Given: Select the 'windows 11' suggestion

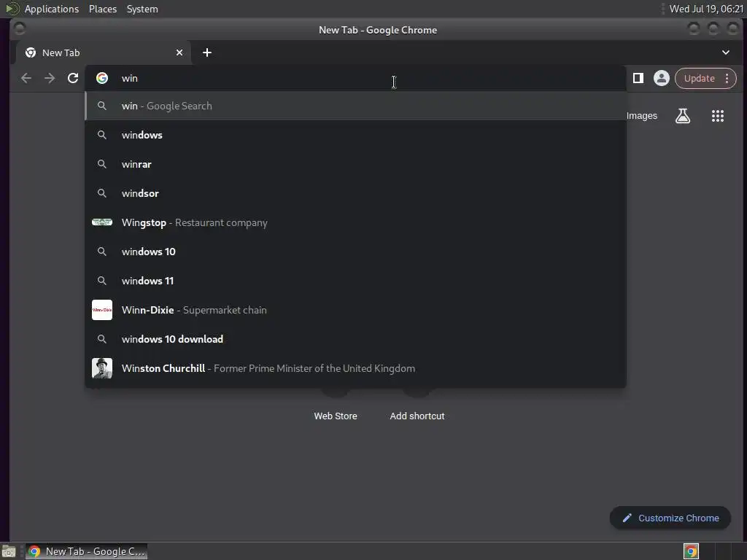Looking at the screenshot, I should coord(355,281).
